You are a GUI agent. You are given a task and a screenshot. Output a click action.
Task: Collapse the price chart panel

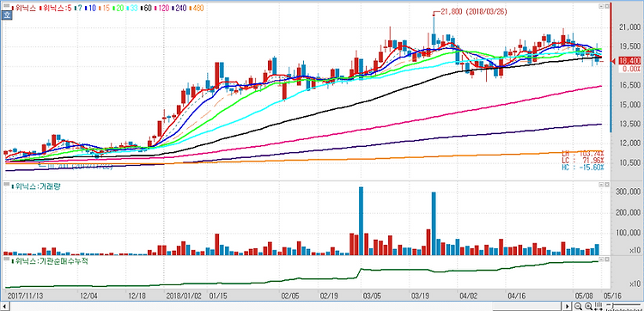click(x=601, y=7)
